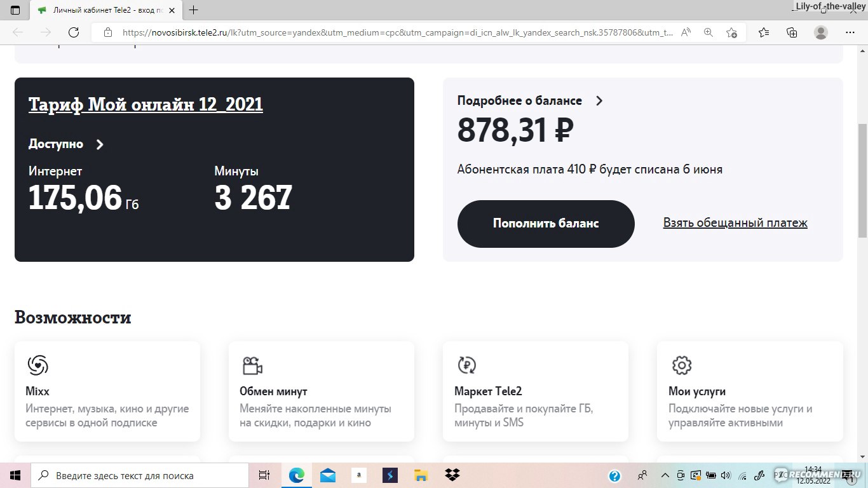Click balance amount 878,31 ₽
The image size is (868, 488).
point(515,130)
